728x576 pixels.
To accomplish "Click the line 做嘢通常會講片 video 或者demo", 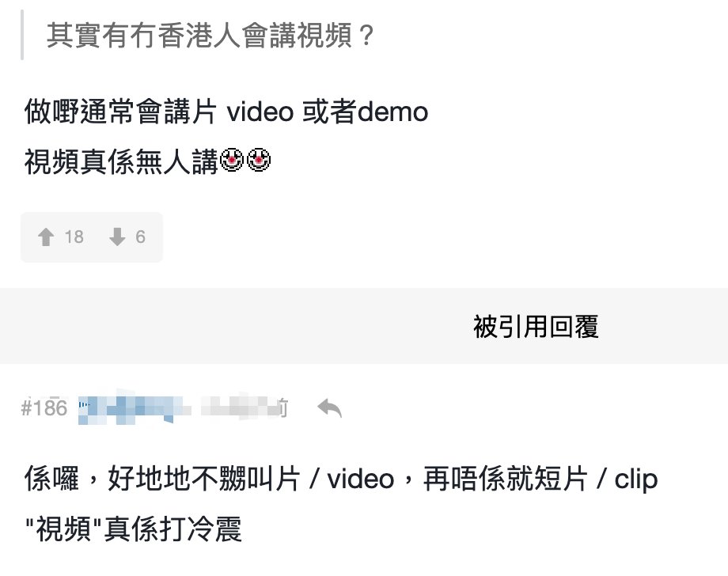I will pyautogui.click(x=226, y=112).
